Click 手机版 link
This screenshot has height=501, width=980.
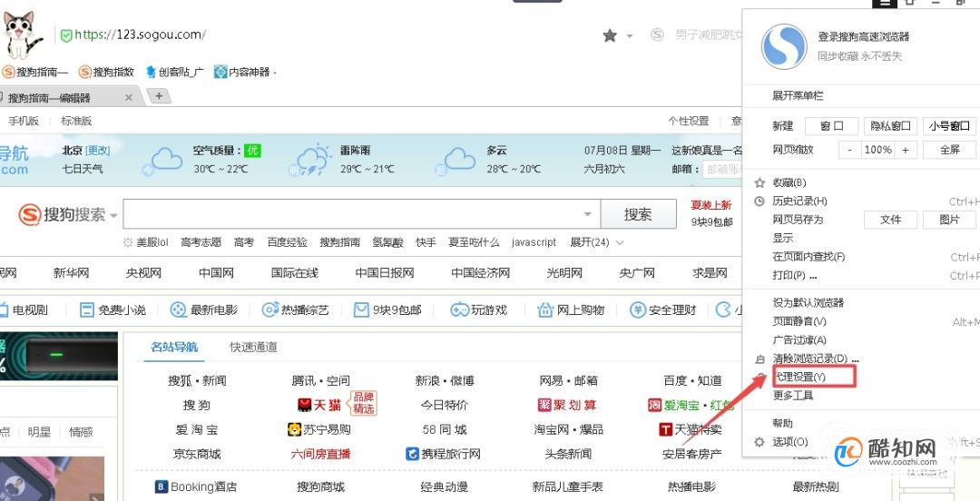click(x=24, y=121)
